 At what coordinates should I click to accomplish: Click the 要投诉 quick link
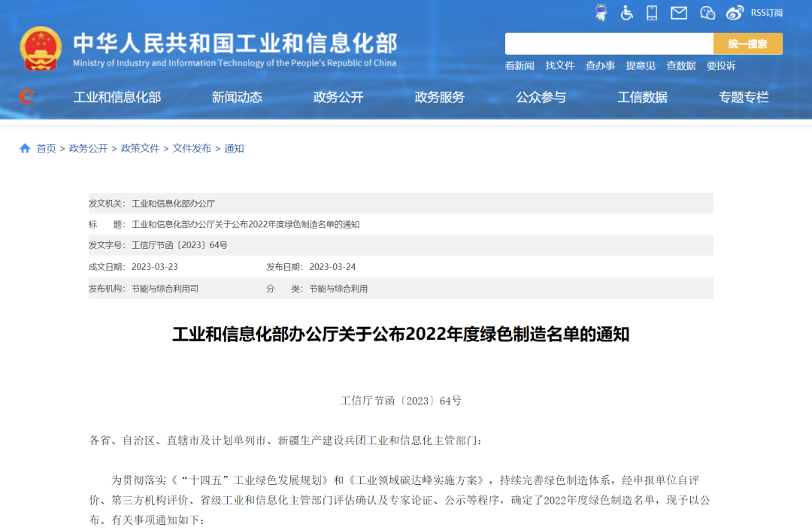click(721, 65)
